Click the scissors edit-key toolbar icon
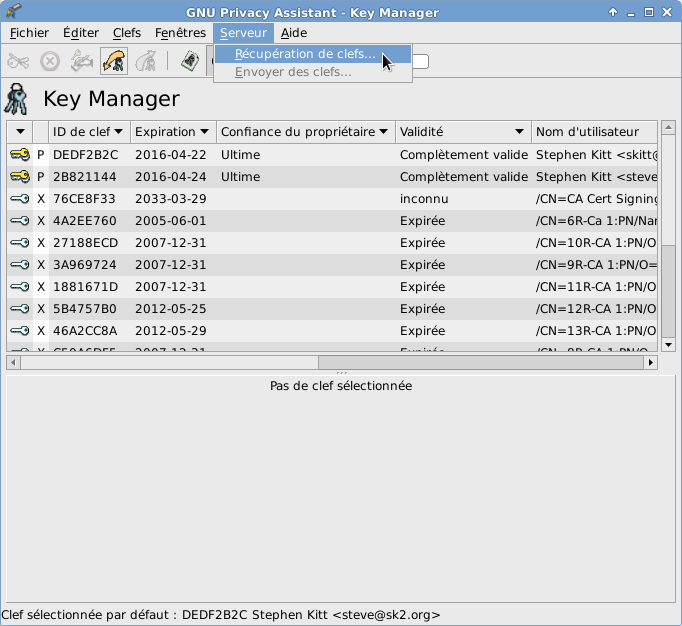 [18, 61]
